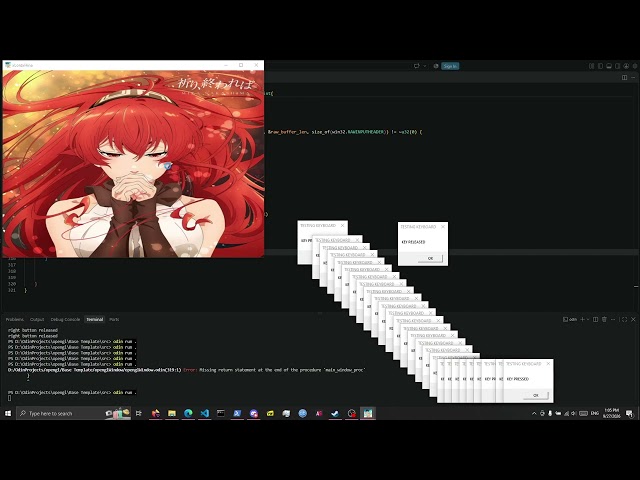Open the clock and date flyout
Screen dimensions: 640x480
(611, 413)
